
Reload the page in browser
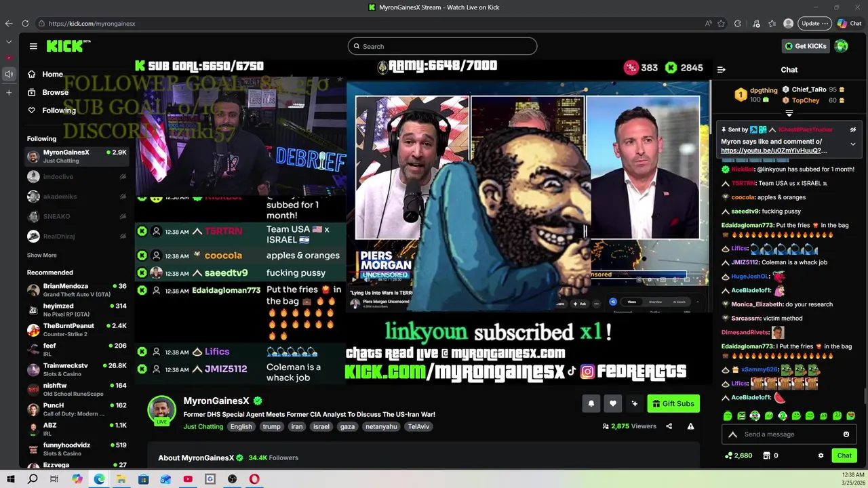(25, 23)
